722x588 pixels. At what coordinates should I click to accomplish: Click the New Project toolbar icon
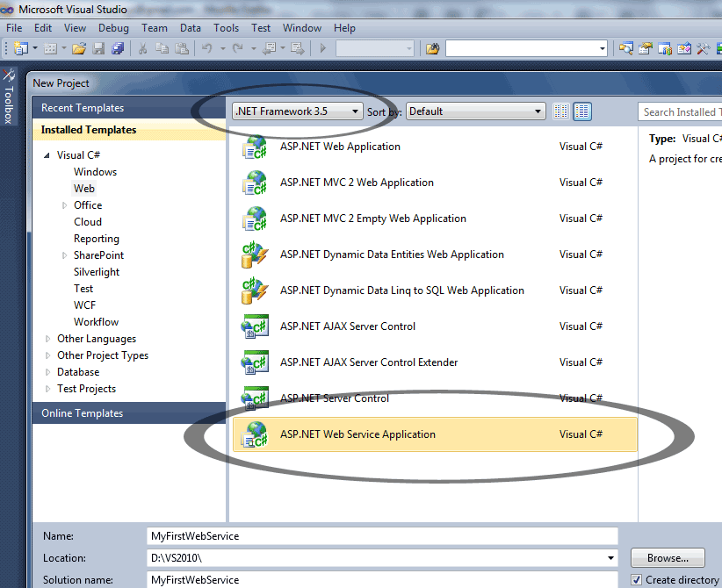tap(21, 48)
